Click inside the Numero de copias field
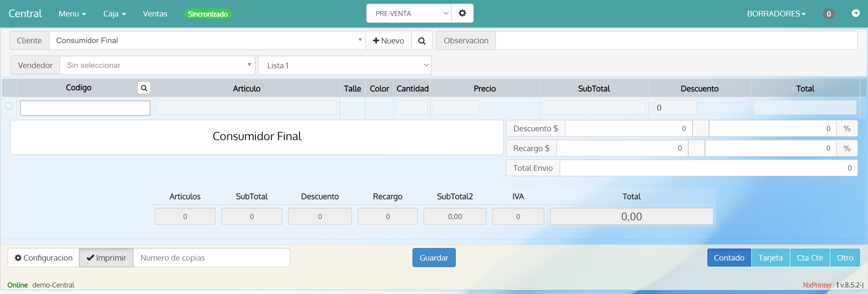Screen dimensions: 868x294 [x=211, y=257]
